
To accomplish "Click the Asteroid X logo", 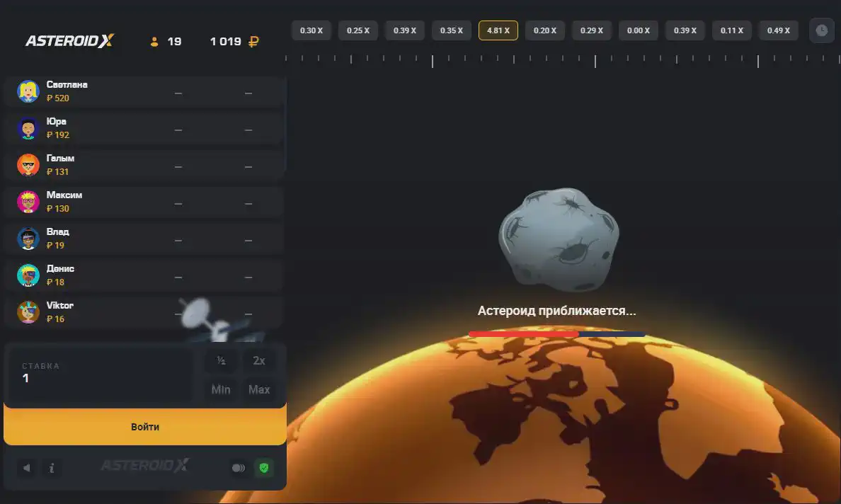I will coord(69,41).
